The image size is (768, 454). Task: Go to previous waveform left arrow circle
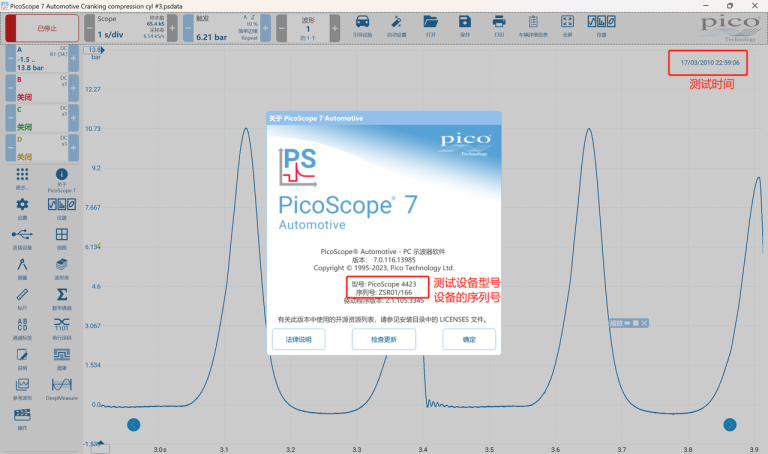(x=134, y=425)
